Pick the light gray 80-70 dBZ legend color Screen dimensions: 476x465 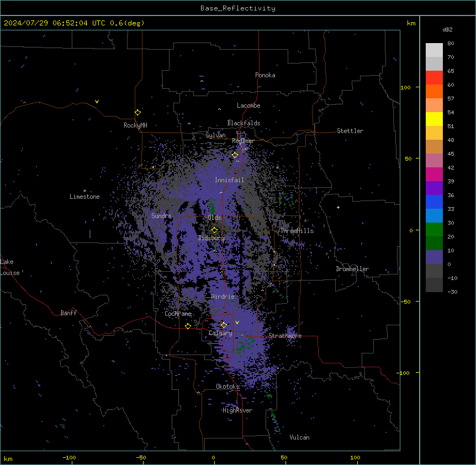point(434,50)
